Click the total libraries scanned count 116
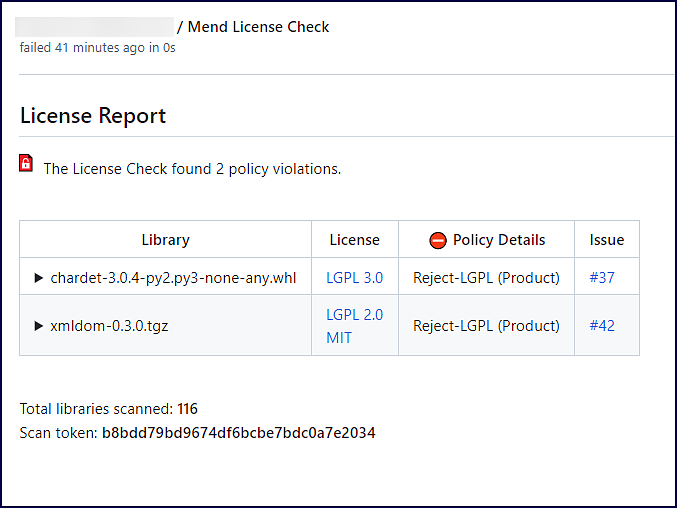 tap(187, 409)
